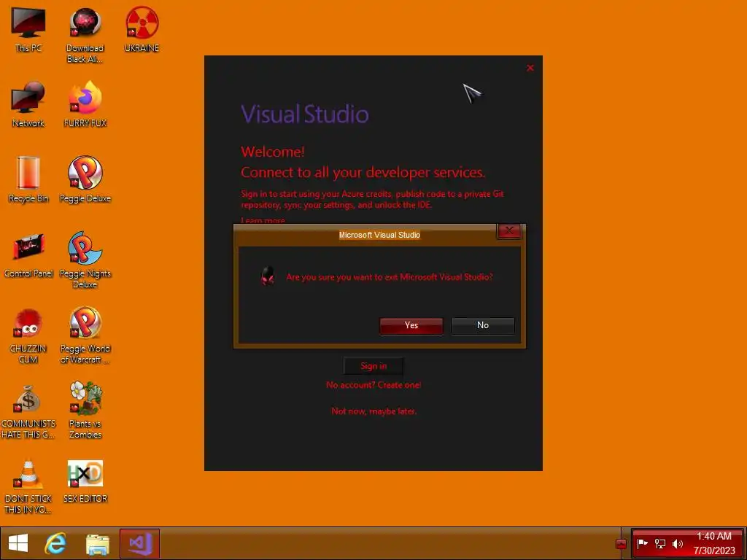Open File Explorer from the taskbar
The image size is (747, 560).
98,543
